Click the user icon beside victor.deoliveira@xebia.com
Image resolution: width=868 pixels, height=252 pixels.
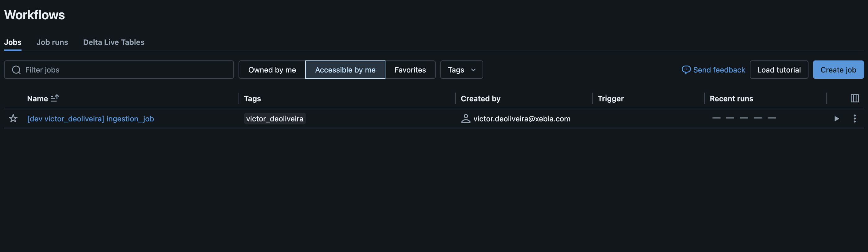click(x=465, y=119)
